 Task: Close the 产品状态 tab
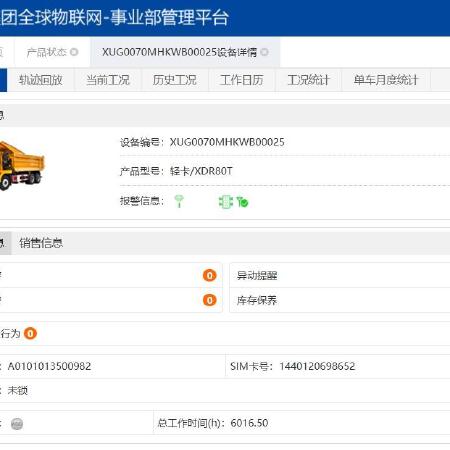pyautogui.click(x=74, y=52)
